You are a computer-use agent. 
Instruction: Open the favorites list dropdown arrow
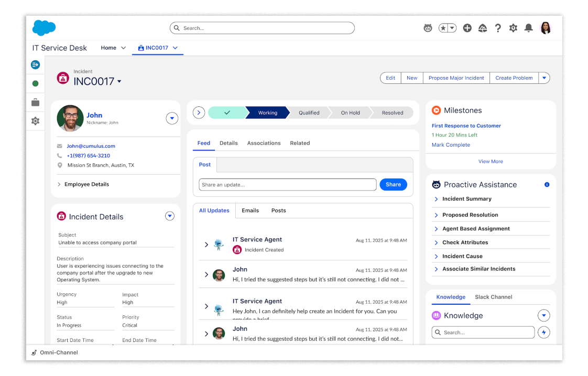pos(452,28)
